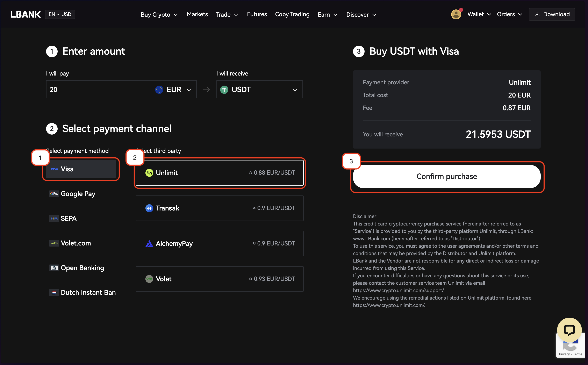Select Dutch Instant Ban payment method
Image resolution: width=588 pixels, height=365 pixels.
(x=81, y=293)
